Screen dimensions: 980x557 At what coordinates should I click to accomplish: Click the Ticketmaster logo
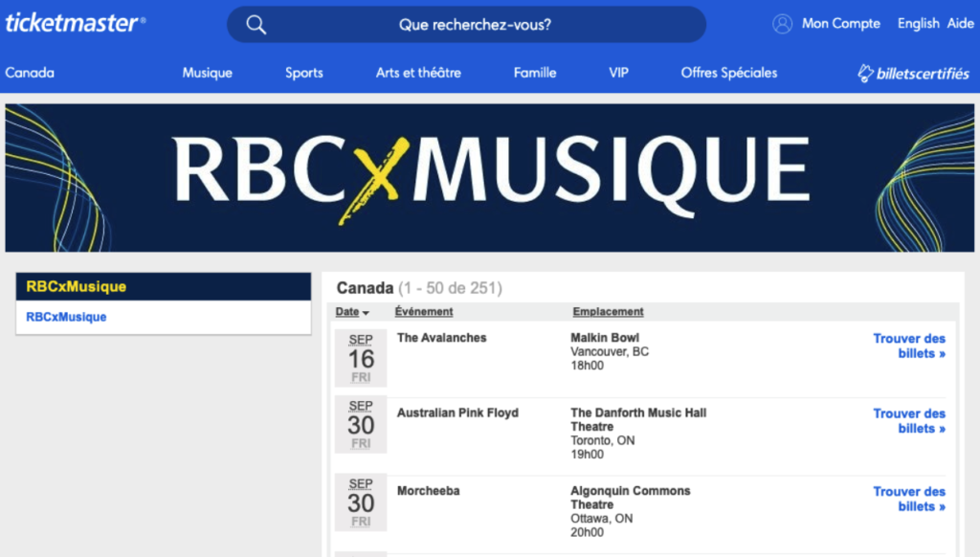tap(77, 24)
